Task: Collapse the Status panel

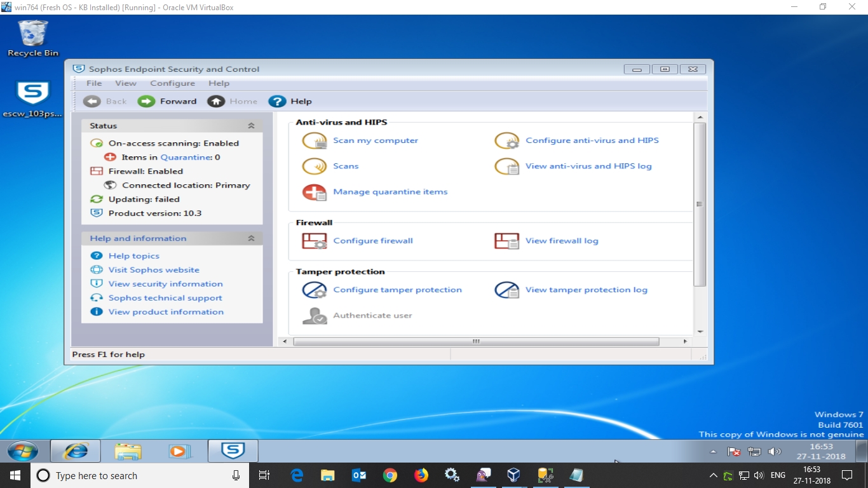Action: 251,126
